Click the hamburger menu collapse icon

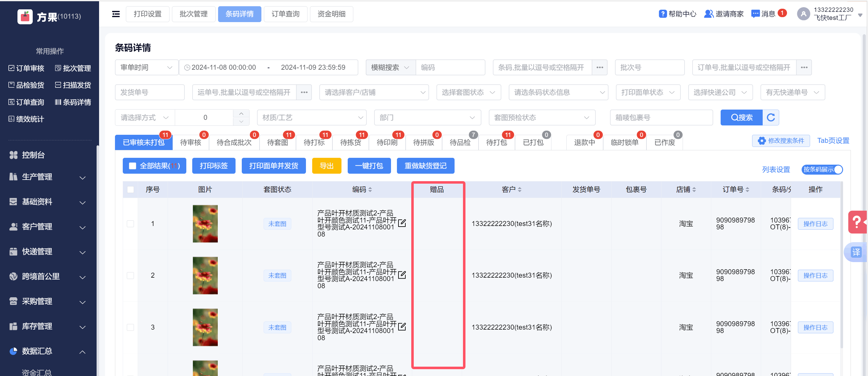116,14
